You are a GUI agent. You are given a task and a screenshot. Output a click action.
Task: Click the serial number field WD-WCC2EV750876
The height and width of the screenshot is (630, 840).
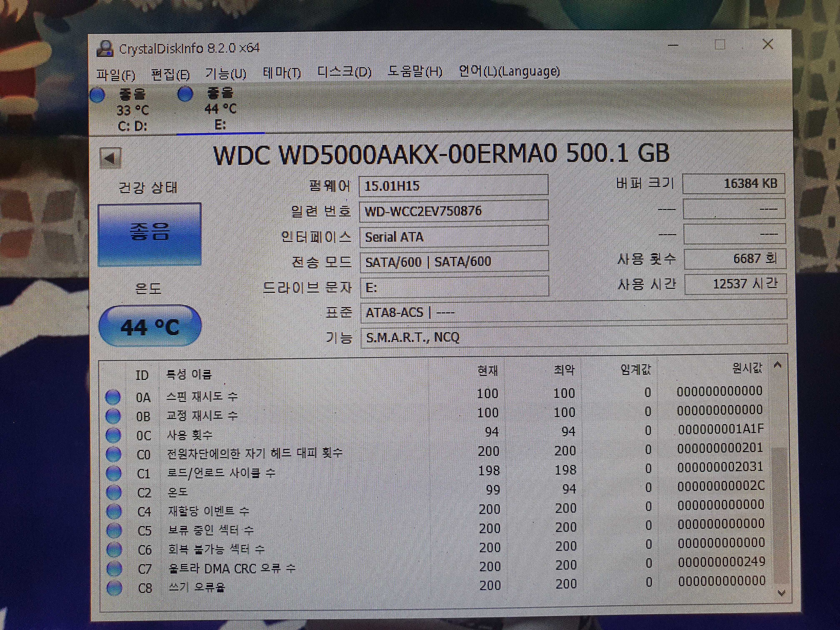tap(454, 211)
